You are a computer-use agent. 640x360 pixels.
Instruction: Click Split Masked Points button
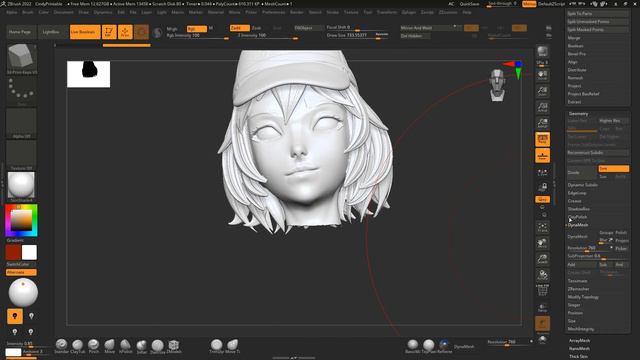pyautogui.click(x=598, y=29)
